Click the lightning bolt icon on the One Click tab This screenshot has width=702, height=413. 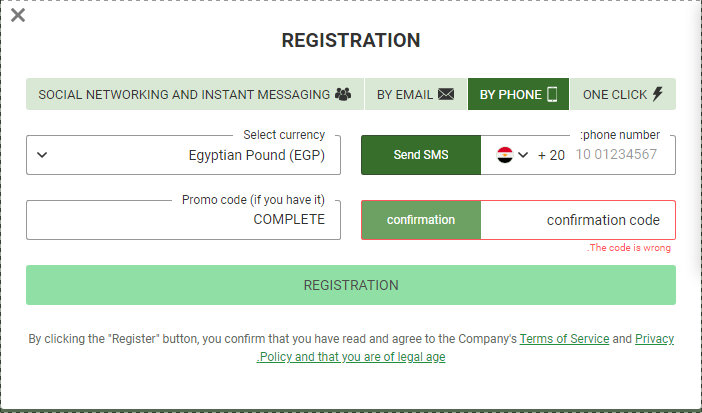click(x=657, y=94)
